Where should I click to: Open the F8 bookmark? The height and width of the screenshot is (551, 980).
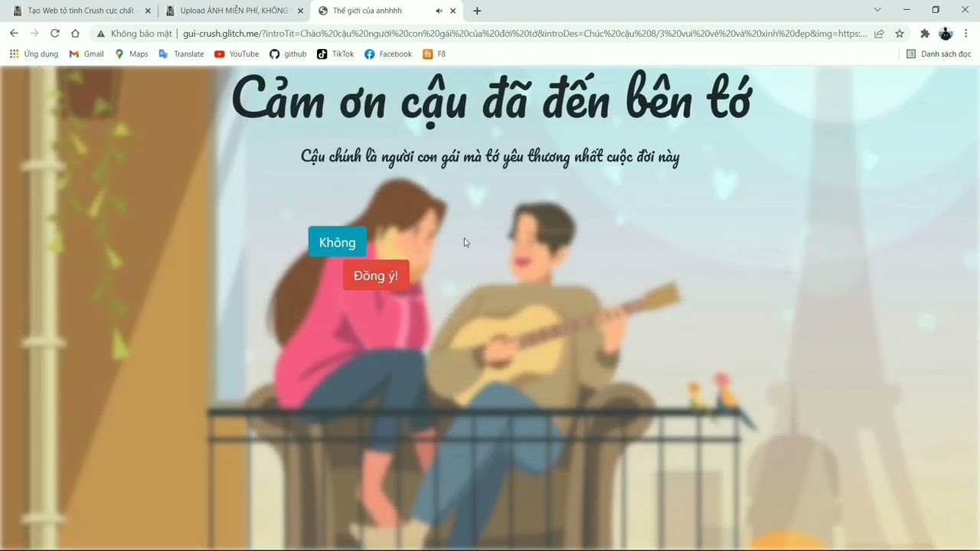pyautogui.click(x=434, y=54)
